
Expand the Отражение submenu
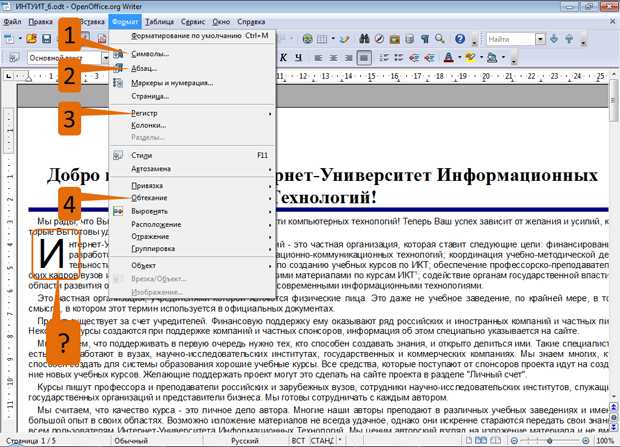point(192,237)
